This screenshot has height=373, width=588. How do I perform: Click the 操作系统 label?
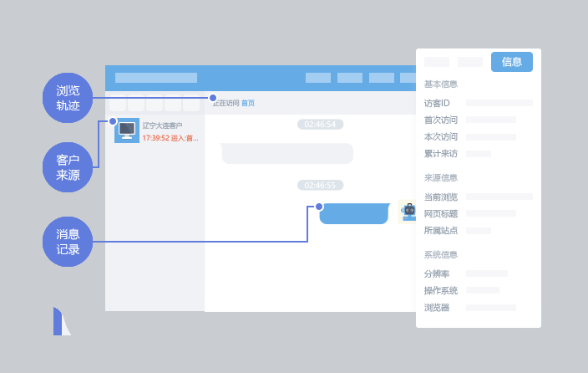tap(441, 290)
